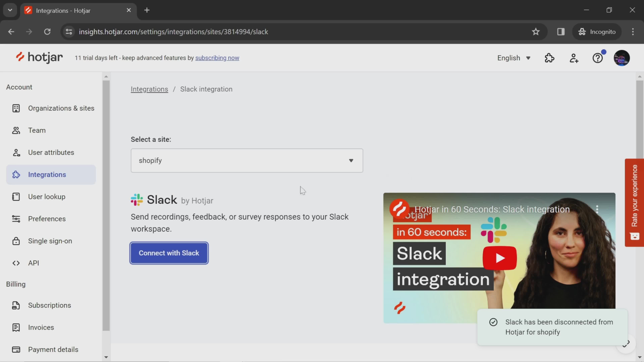Click the address bar URL
This screenshot has height=362, width=644.
tap(174, 32)
